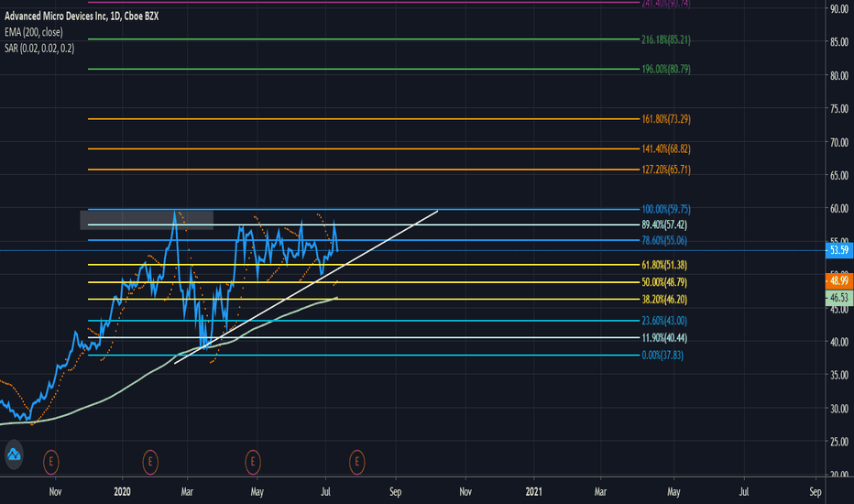Click the orange 48.99 SAR price tag

(x=839, y=280)
